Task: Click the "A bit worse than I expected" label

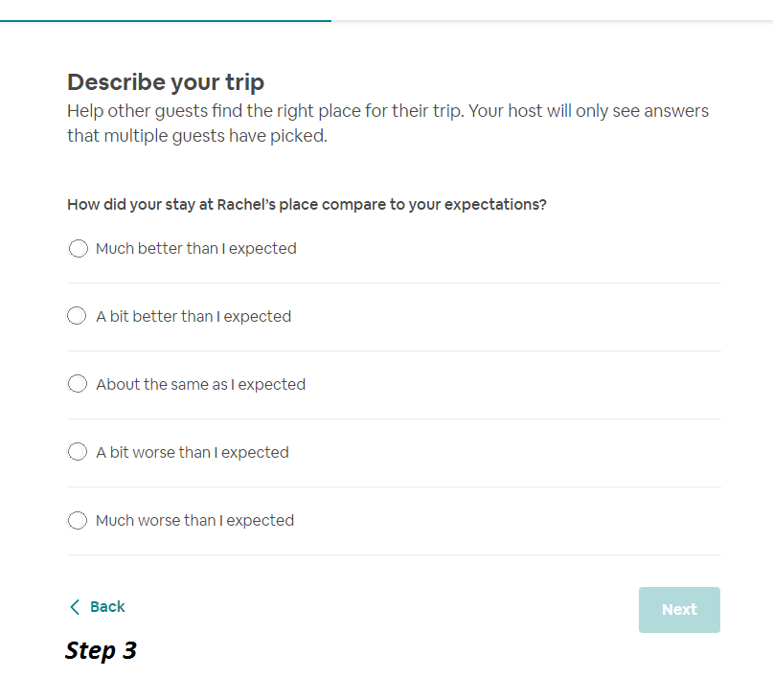Action: point(193,452)
